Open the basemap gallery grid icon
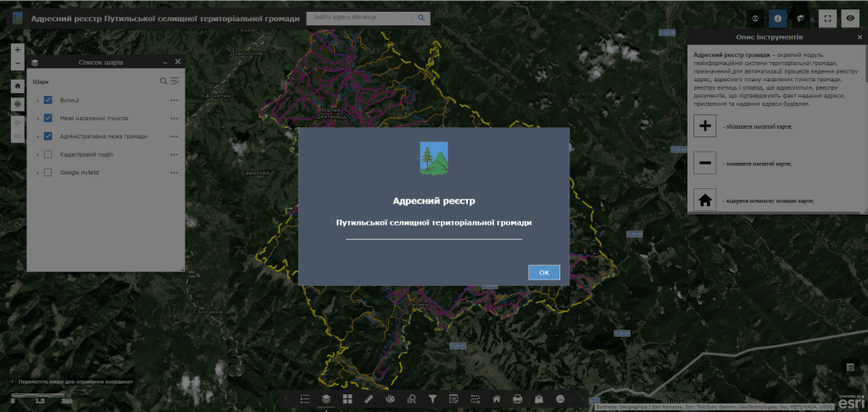Viewport: 868px width, 412px height. coord(348,398)
